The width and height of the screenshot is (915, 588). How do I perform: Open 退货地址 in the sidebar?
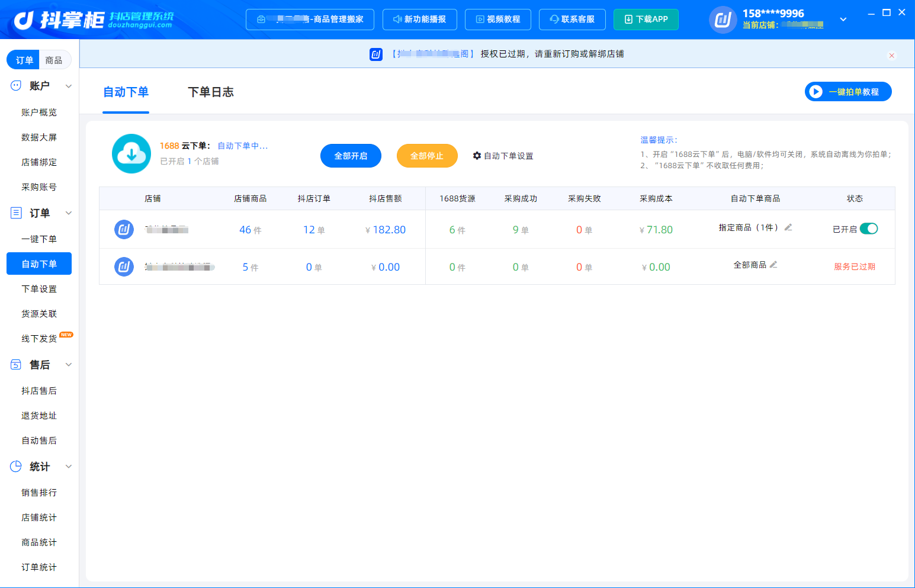point(39,416)
